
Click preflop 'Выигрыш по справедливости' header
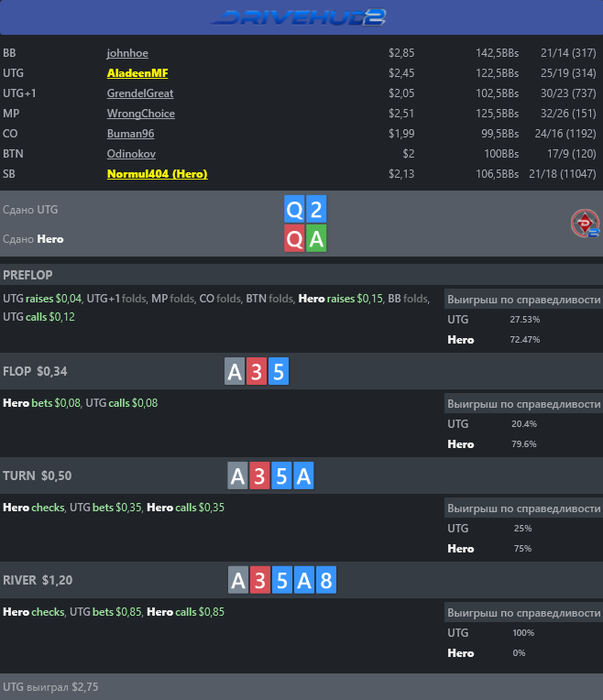tap(524, 300)
